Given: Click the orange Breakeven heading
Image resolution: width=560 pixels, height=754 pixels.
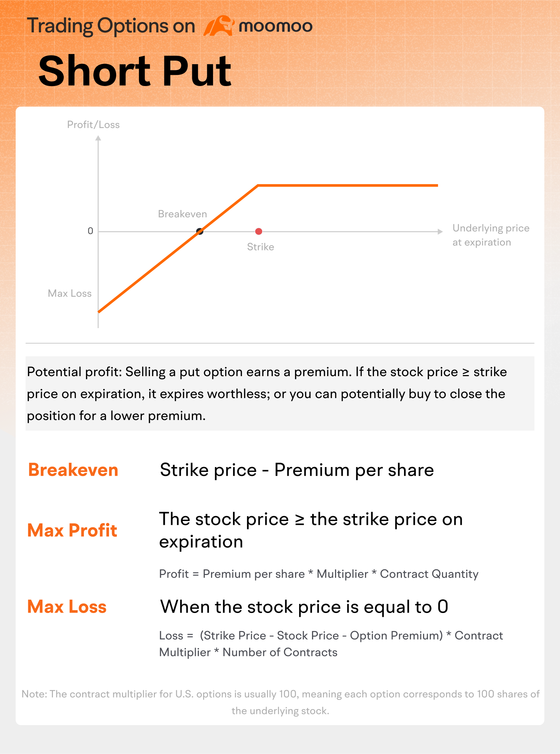Looking at the screenshot, I should point(73,470).
